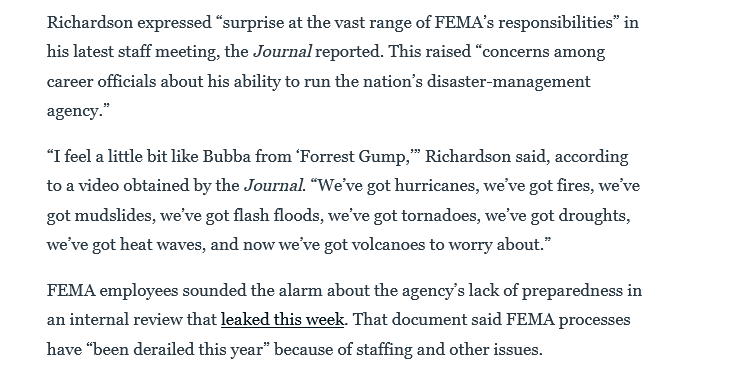
Task: Click the word "responsibilities"
Action: (552, 22)
